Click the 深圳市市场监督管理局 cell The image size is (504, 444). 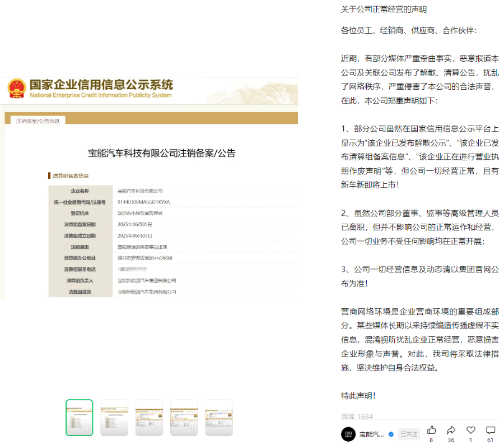(x=140, y=213)
